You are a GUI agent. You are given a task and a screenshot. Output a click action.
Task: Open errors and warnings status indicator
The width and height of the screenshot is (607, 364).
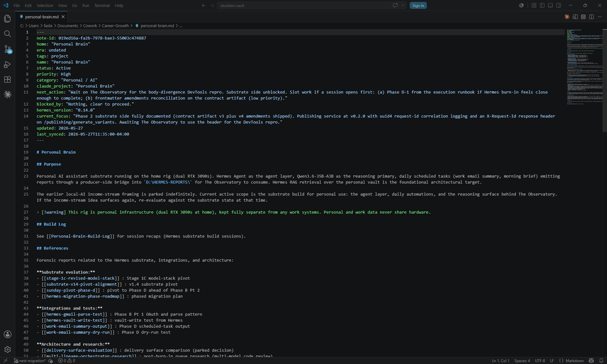pos(66,361)
